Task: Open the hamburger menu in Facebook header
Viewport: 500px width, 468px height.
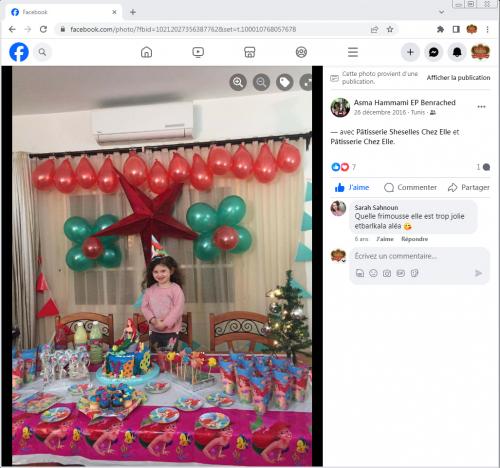Action: (x=353, y=52)
